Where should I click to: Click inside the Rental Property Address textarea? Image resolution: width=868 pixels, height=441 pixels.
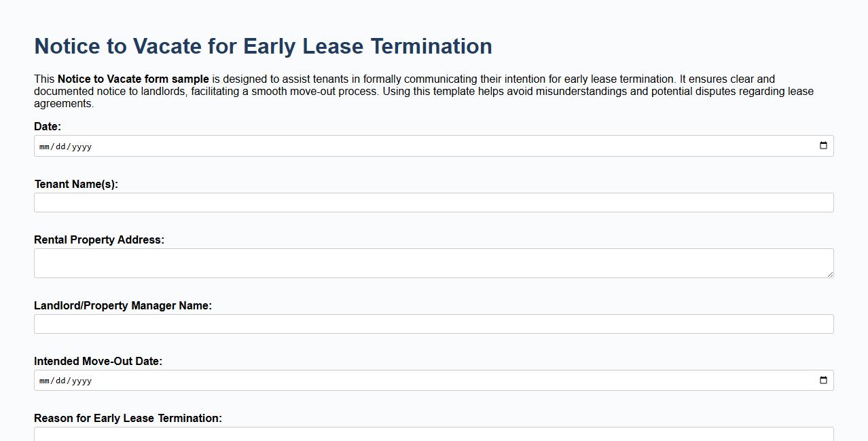tap(433, 263)
